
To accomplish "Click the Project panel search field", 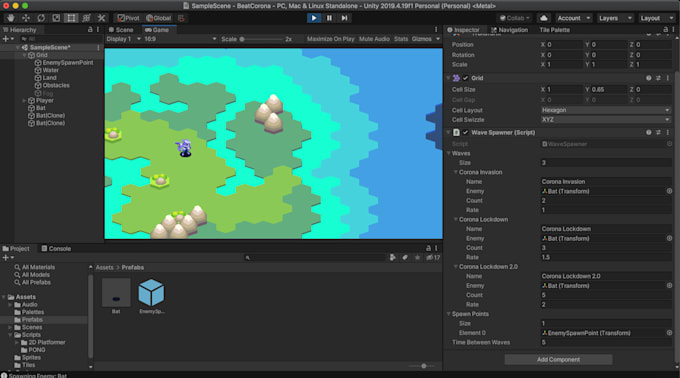I will click(x=314, y=257).
